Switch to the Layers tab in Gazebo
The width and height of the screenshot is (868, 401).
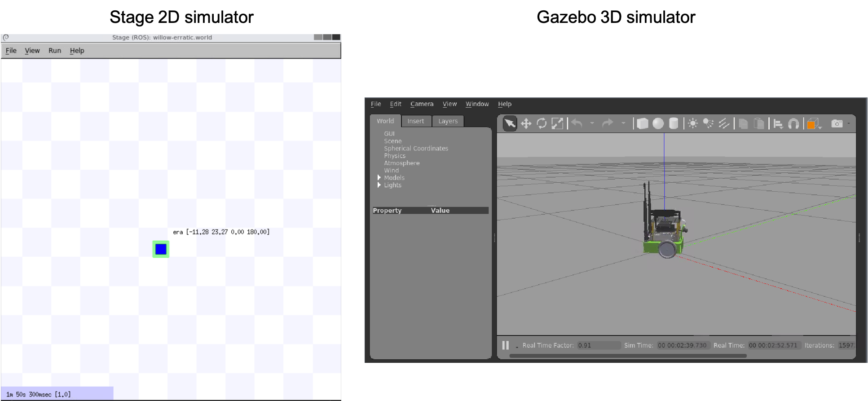[x=448, y=121]
